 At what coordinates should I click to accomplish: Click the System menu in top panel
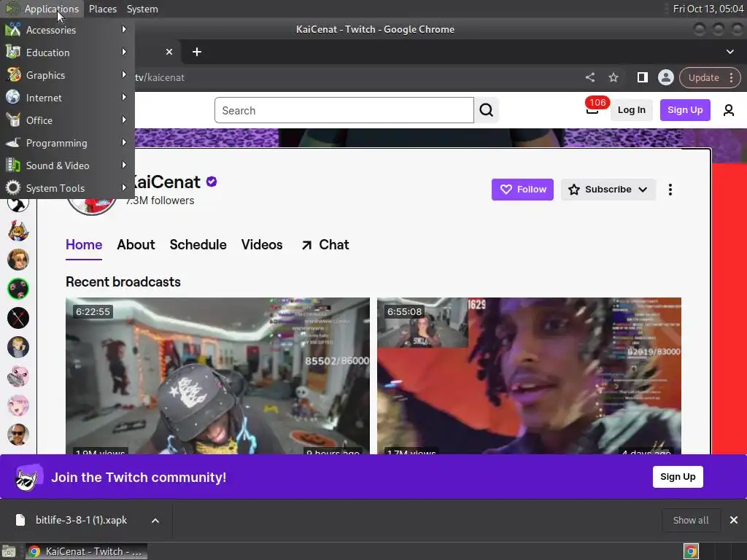pos(142,9)
